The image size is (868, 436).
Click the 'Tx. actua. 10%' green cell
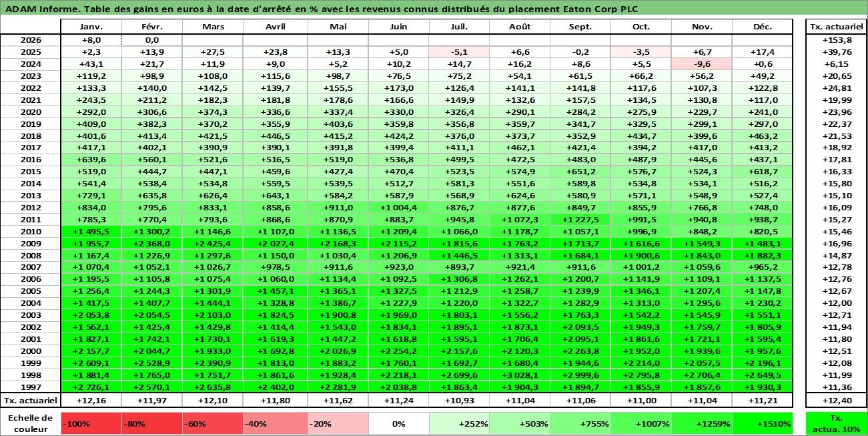836,423
